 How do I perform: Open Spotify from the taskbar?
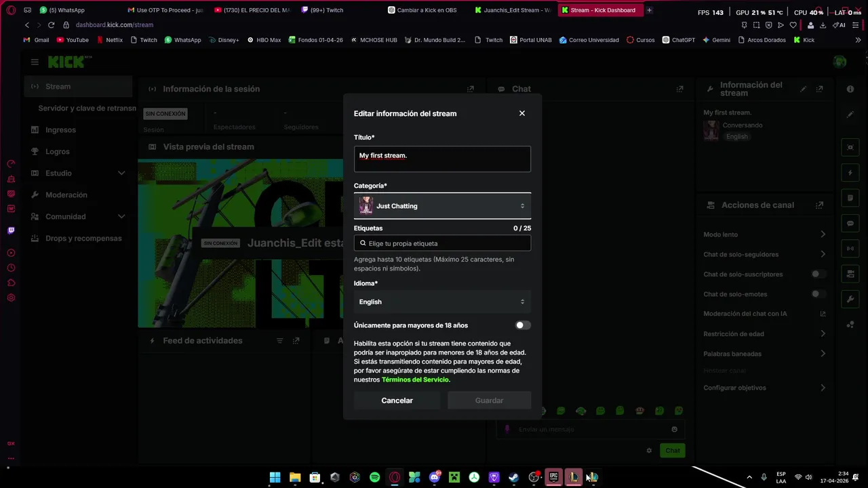[x=375, y=477]
